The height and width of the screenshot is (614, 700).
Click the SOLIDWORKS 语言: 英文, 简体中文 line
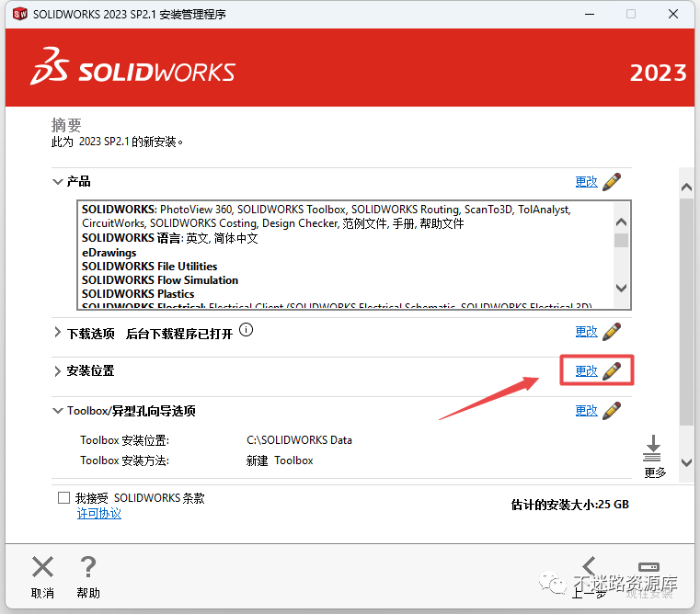point(169,238)
